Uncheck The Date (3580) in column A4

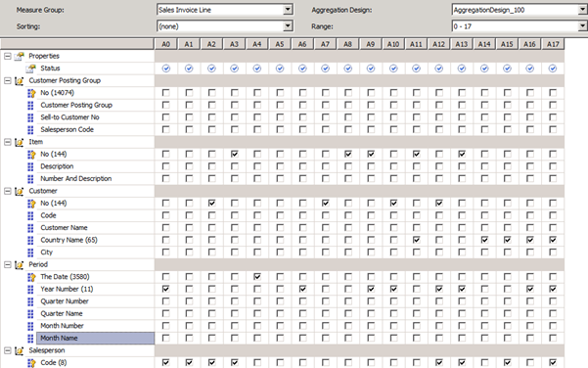click(x=257, y=277)
